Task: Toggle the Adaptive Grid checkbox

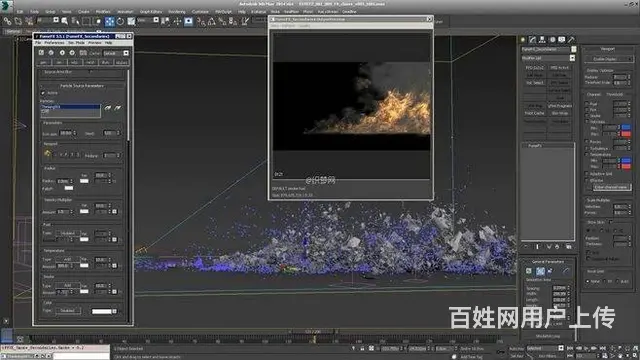Action: tap(587, 174)
